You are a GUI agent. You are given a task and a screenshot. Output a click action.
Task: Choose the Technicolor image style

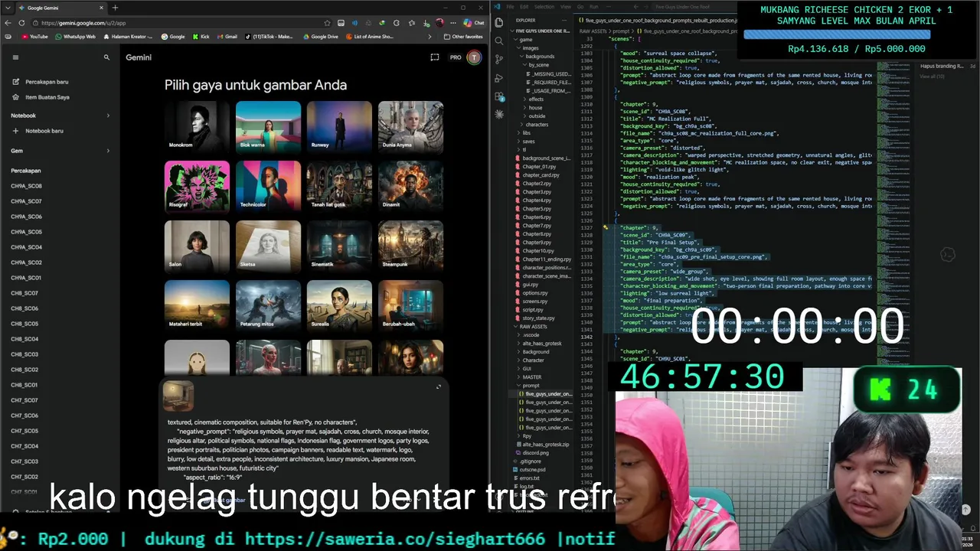pyautogui.click(x=268, y=185)
